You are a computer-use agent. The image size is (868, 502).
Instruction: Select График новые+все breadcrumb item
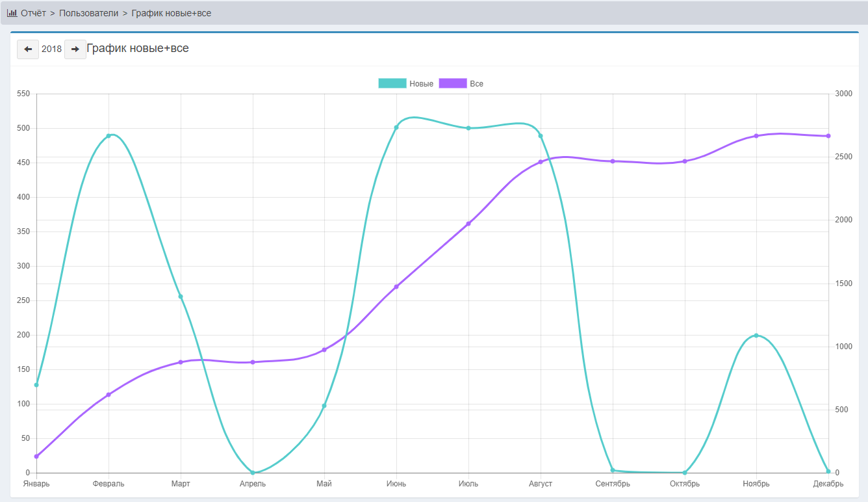(171, 13)
